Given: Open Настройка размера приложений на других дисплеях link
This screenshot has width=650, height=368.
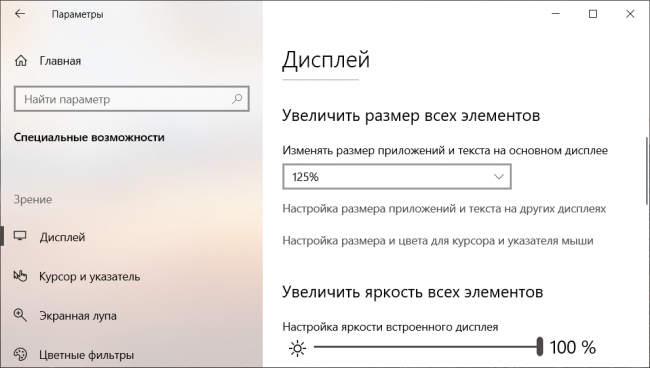Looking at the screenshot, I should (444, 208).
